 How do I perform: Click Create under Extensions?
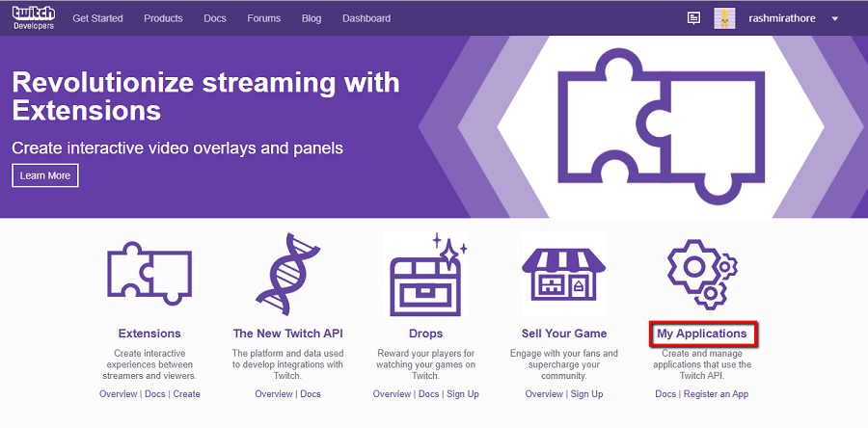(186, 393)
